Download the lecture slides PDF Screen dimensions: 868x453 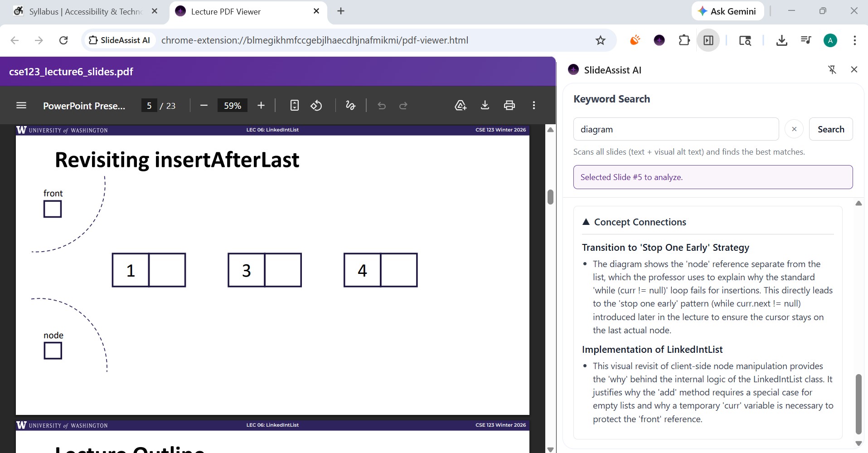pyautogui.click(x=485, y=105)
